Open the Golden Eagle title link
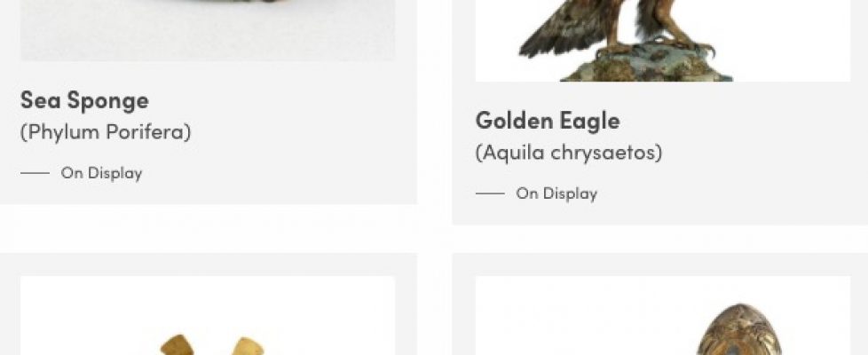This screenshot has width=868, height=355. pyautogui.click(x=548, y=120)
